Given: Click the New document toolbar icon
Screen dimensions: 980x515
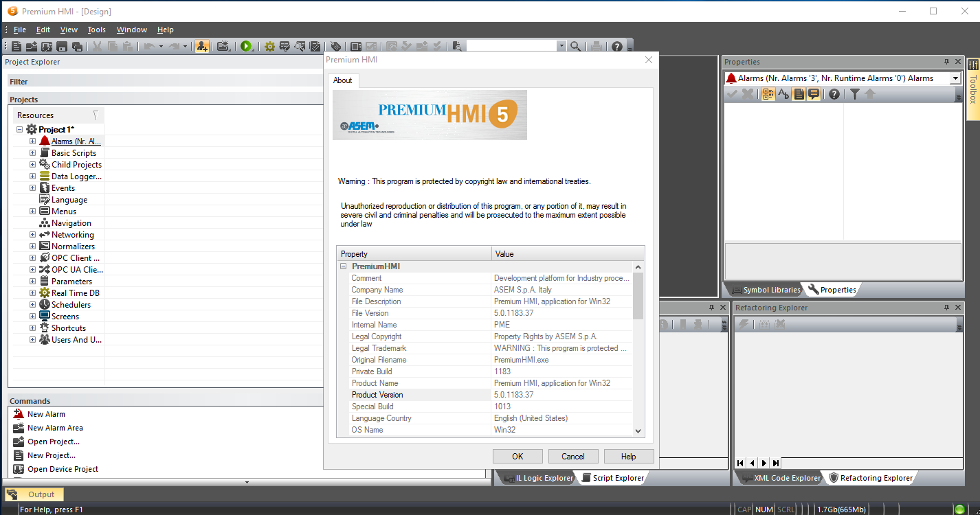Looking at the screenshot, I should tap(17, 46).
